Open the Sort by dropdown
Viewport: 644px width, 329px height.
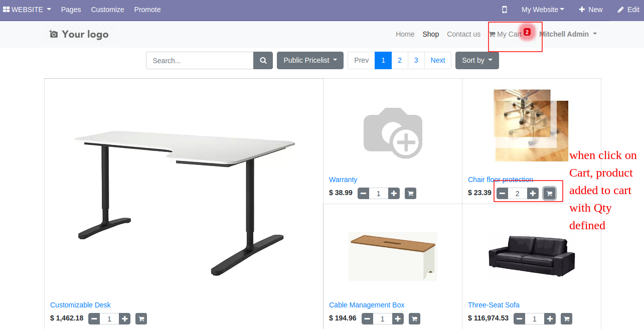pyautogui.click(x=477, y=60)
